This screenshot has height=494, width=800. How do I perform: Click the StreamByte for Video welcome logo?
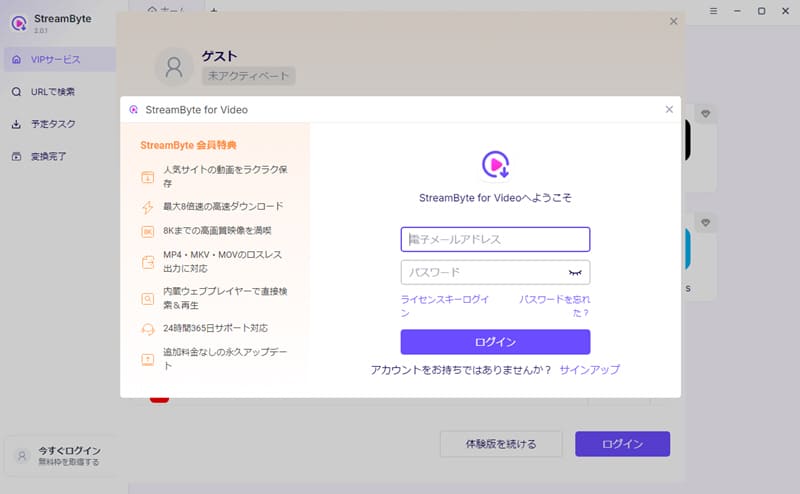(495, 165)
